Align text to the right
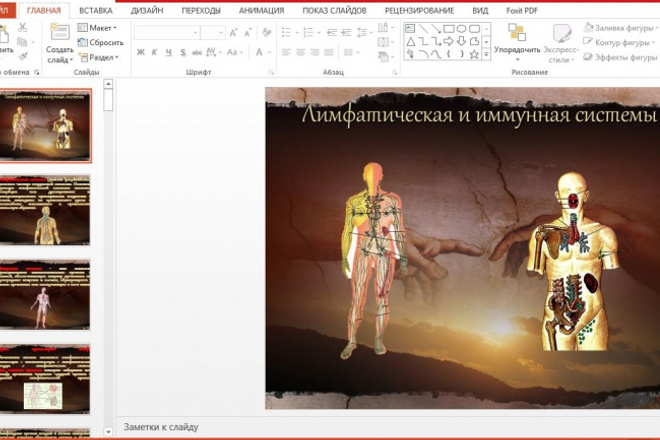660x440 pixels. 315,52
